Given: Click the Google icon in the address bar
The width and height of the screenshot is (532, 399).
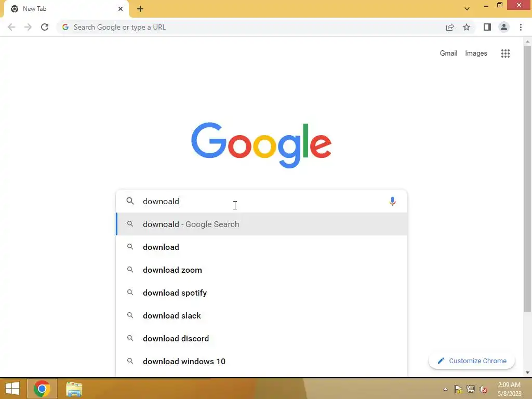Looking at the screenshot, I should tap(65, 27).
